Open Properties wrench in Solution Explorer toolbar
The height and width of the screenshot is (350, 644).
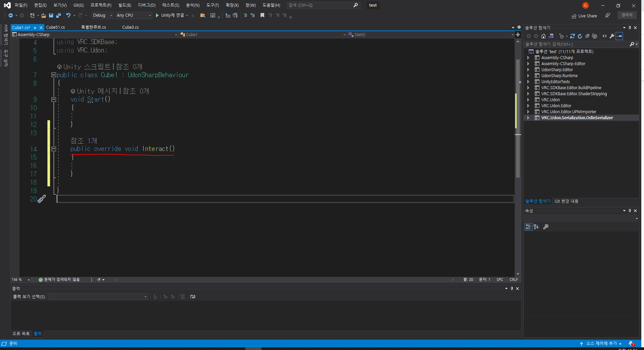click(x=612, y=36)
